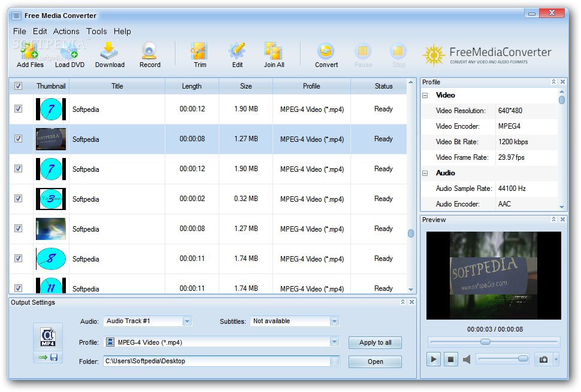Open the Audio Track dropdown
This screenshot has height=392, width=581.
tap(187, 321)
